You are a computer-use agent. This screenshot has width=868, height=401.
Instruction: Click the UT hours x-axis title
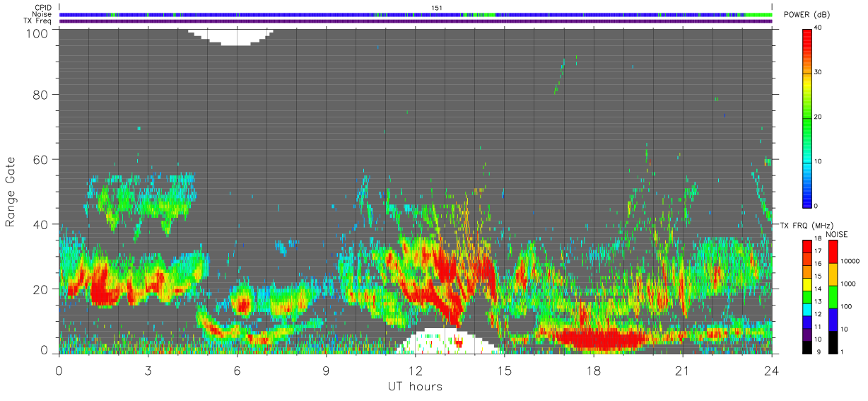[415, 387]
